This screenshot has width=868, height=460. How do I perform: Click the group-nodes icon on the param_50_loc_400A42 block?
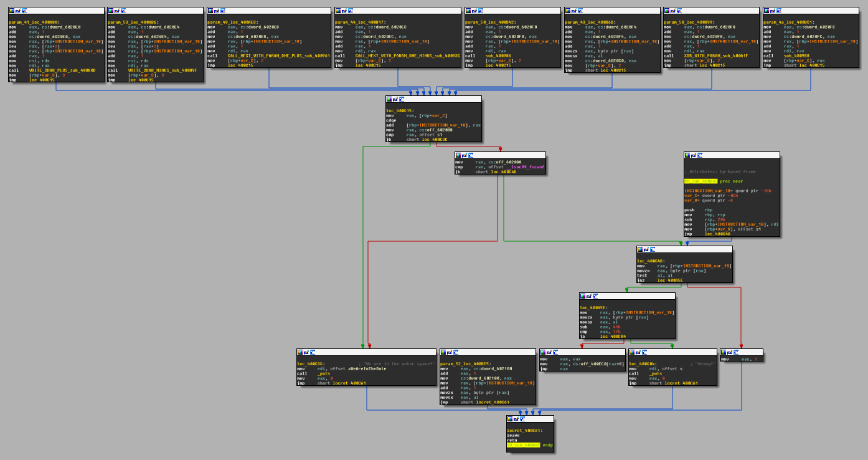pyautogui.click(x=480, y=10)
